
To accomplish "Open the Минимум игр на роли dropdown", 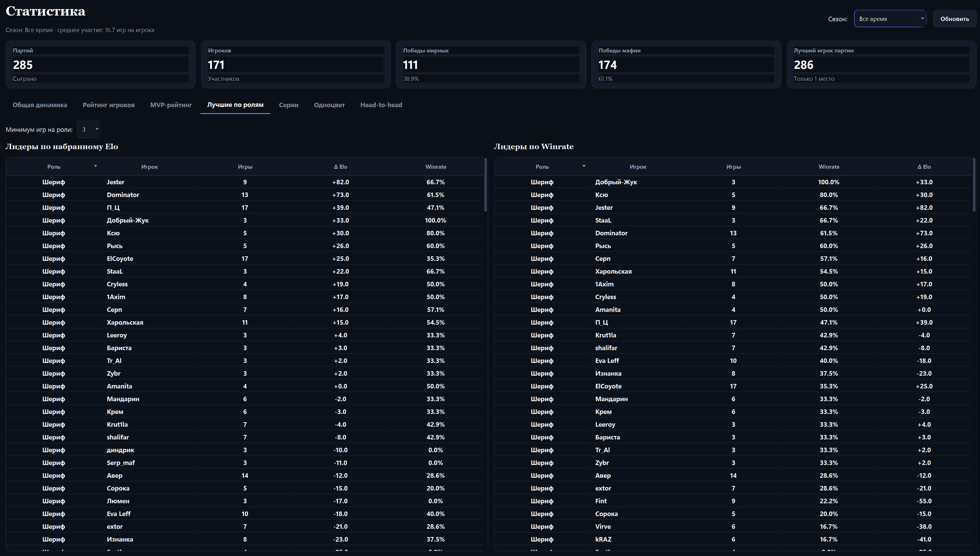I will [x=88, y=129].
